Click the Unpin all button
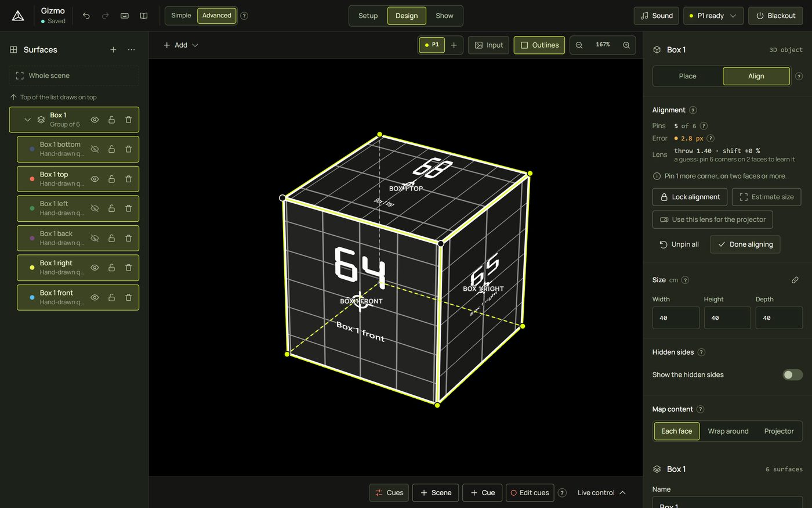This screenshot has height=508, width=812. tap(679, 244)
